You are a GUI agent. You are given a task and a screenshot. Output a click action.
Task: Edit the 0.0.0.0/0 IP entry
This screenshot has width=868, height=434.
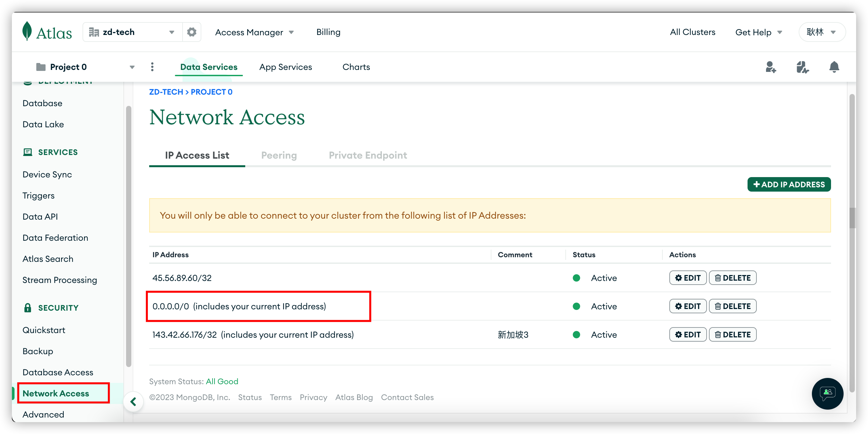(x=687, y=306)
